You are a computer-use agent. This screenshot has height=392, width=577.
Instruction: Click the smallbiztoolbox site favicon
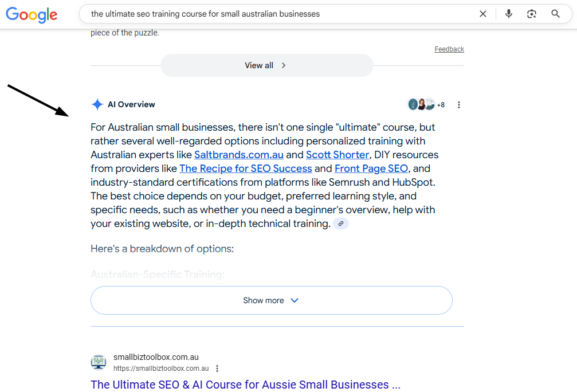[x=98, y=362]
